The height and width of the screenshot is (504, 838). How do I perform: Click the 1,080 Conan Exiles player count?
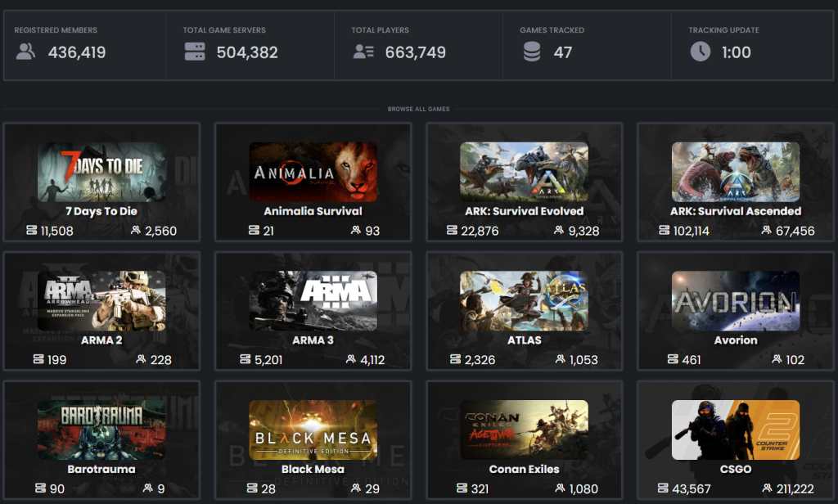pyautogui.click(x=583, y=489)
